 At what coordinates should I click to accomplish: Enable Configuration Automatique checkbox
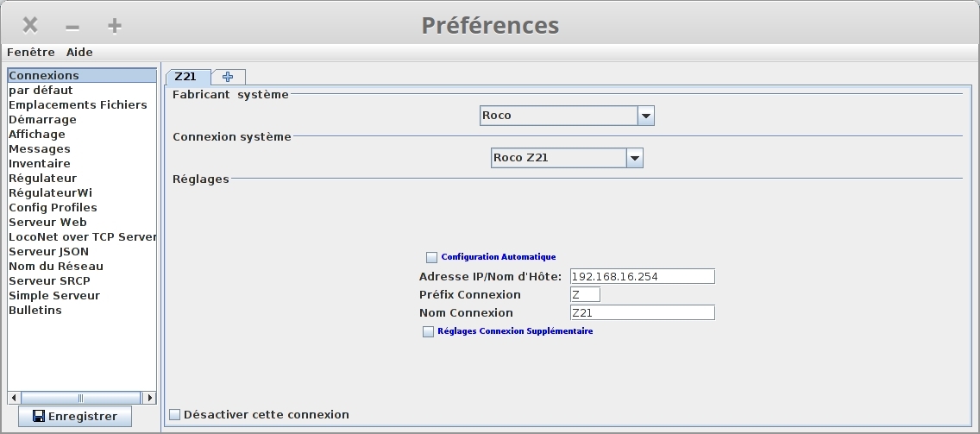pos(432,257)
